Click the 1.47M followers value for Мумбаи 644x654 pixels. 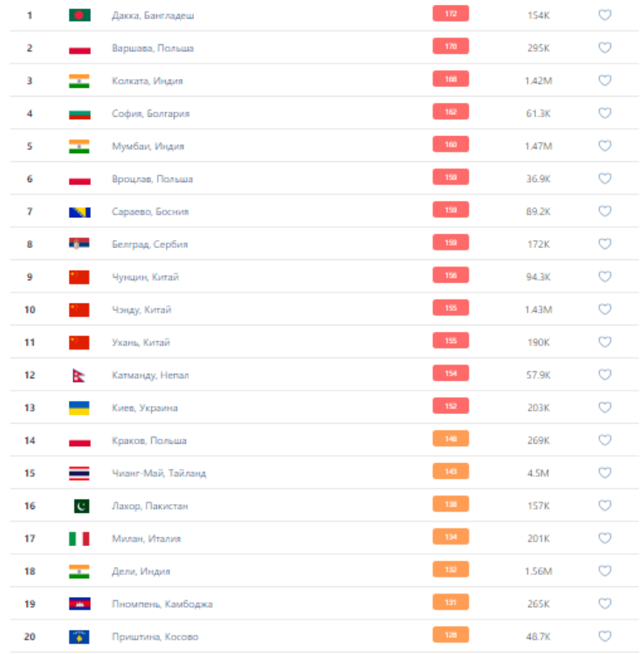[539, 147]
